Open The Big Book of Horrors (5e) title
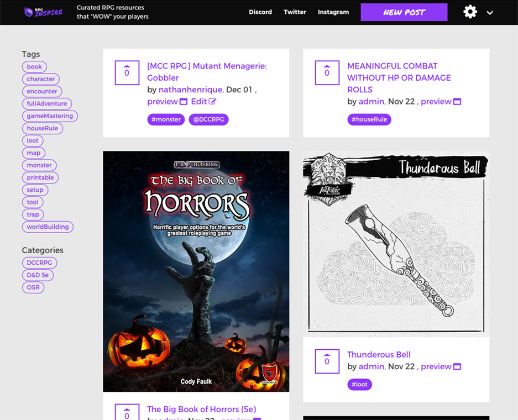The height and width of the screenshot is (420, 518). (202, 409)
